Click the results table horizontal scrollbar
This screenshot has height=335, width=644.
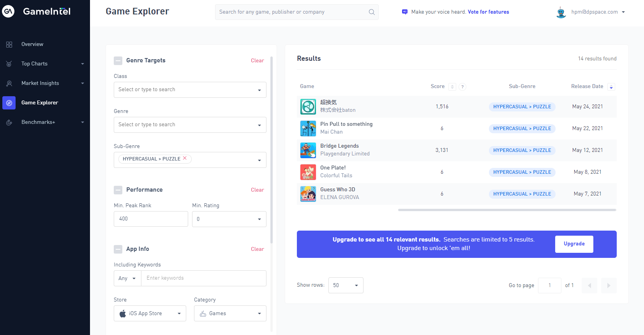tap(507, 210)
